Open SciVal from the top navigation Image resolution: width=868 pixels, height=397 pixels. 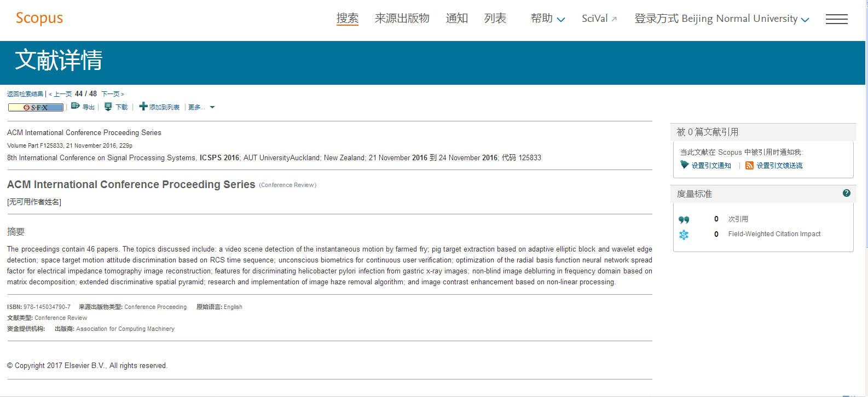(595, 19)
